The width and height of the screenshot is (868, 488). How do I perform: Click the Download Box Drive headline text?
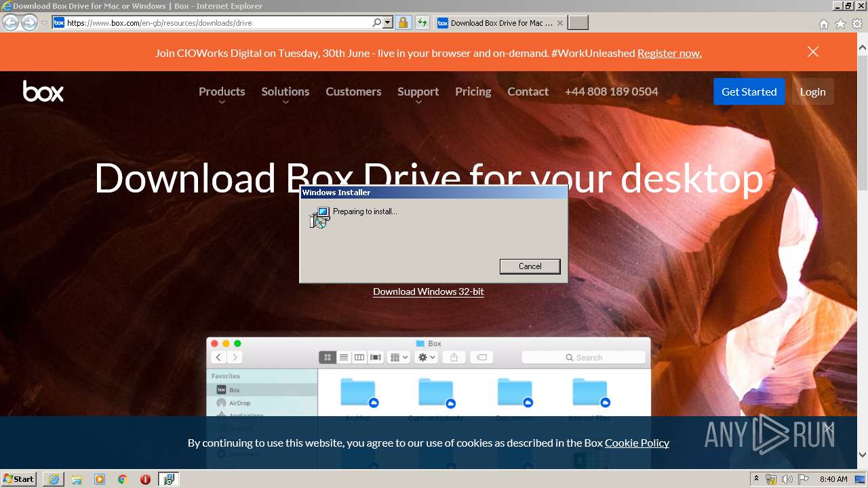(429, 178)
